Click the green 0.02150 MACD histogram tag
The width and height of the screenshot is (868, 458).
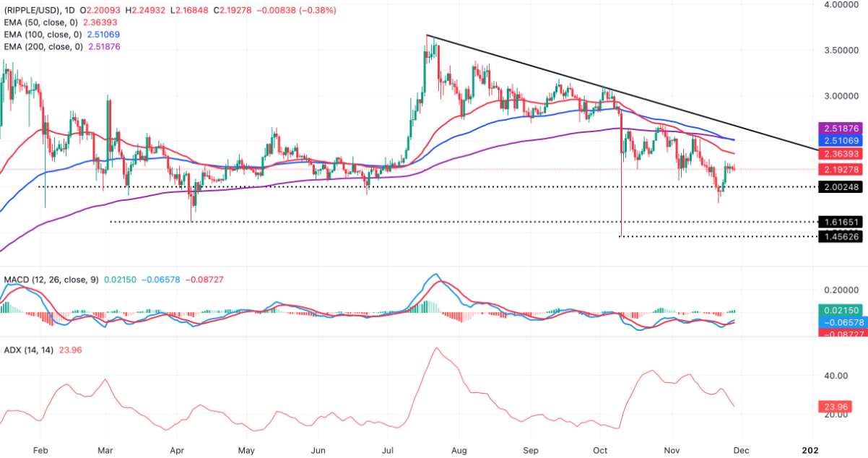point(841,309)
